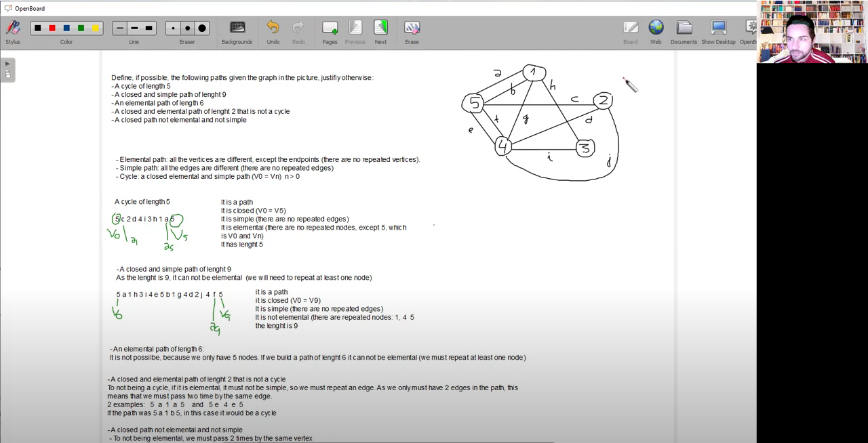The height and width of the screenshot is (443, 868).
Task: Select the large eraser size
Action: pos(202,28)
